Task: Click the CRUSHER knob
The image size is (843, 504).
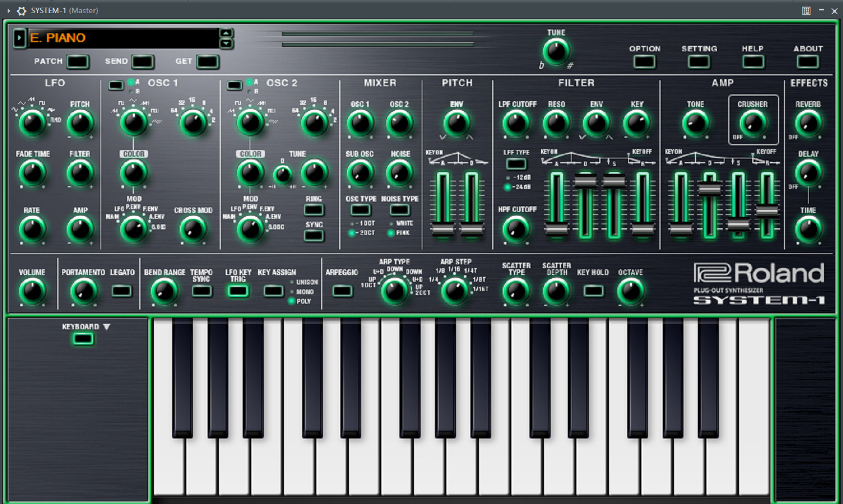Action: [752, 123]
